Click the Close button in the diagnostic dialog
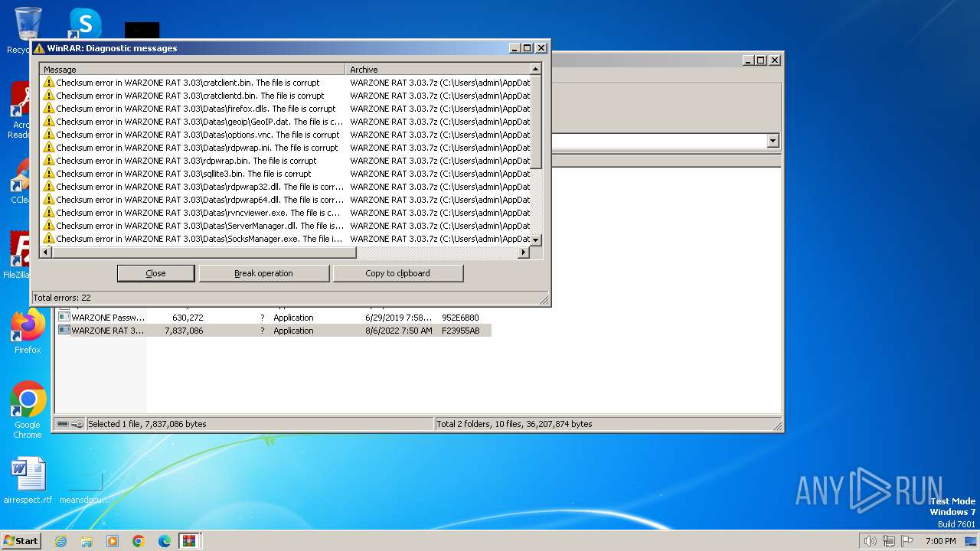The image size is (980, 551). pos(155,273)
